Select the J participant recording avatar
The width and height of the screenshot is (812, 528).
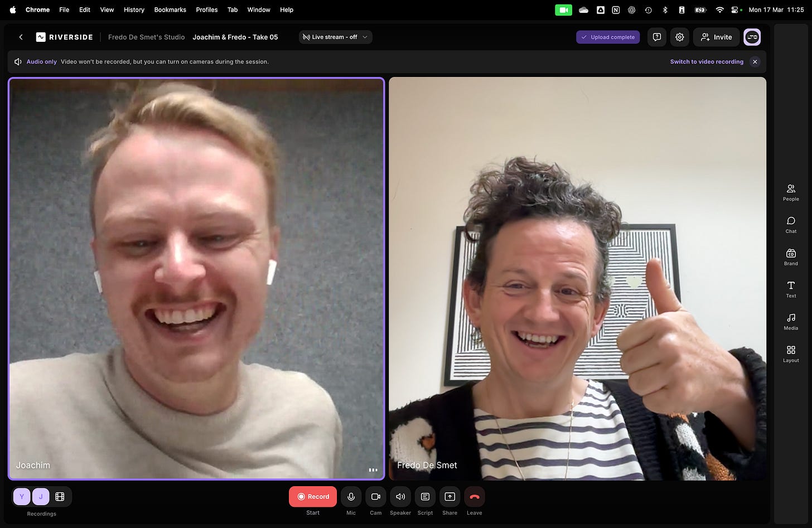pos(41,496)
